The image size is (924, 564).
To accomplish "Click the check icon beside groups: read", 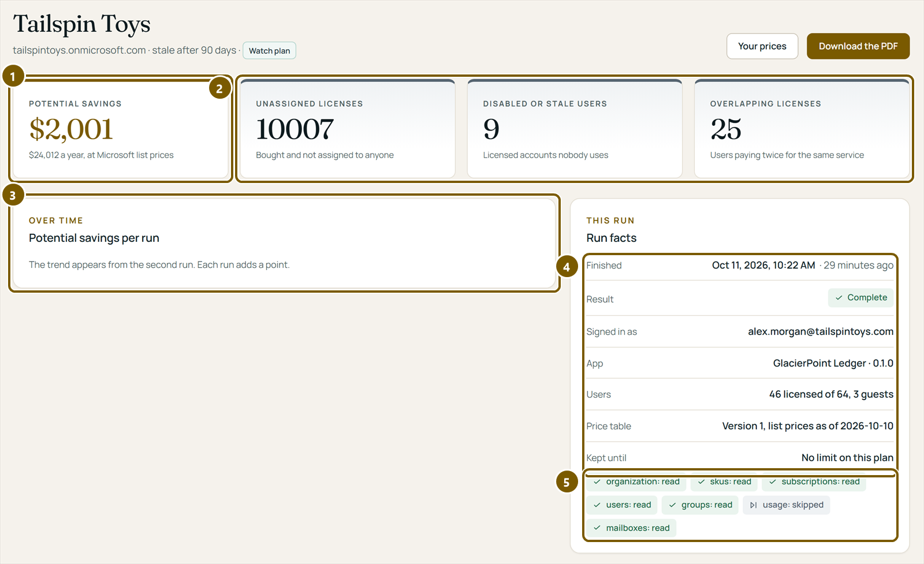I will 672,505.
